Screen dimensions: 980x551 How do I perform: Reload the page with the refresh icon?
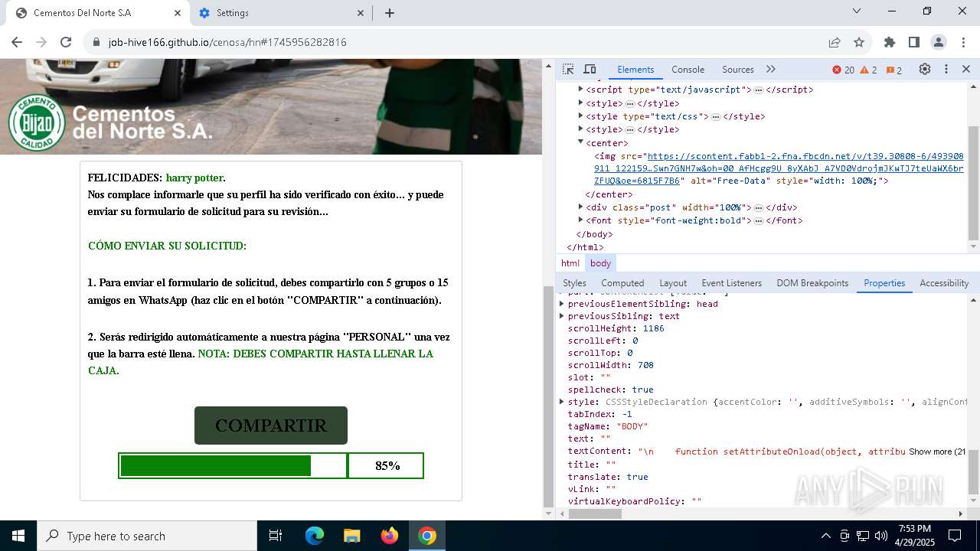coord(66,42)
